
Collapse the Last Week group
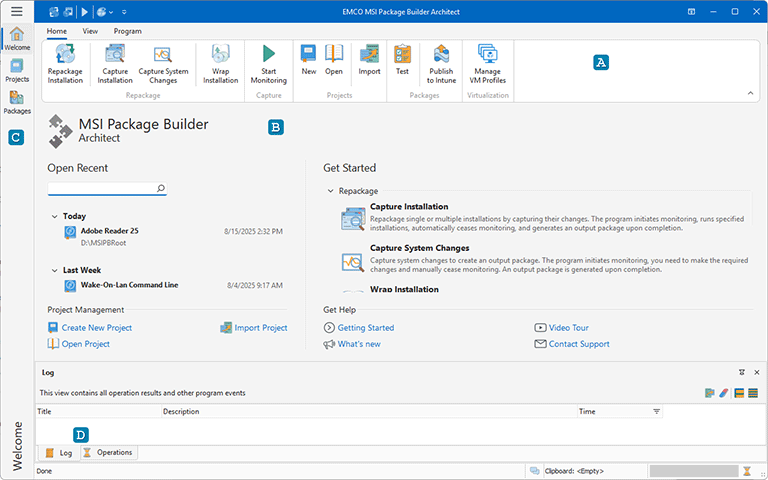54,270
